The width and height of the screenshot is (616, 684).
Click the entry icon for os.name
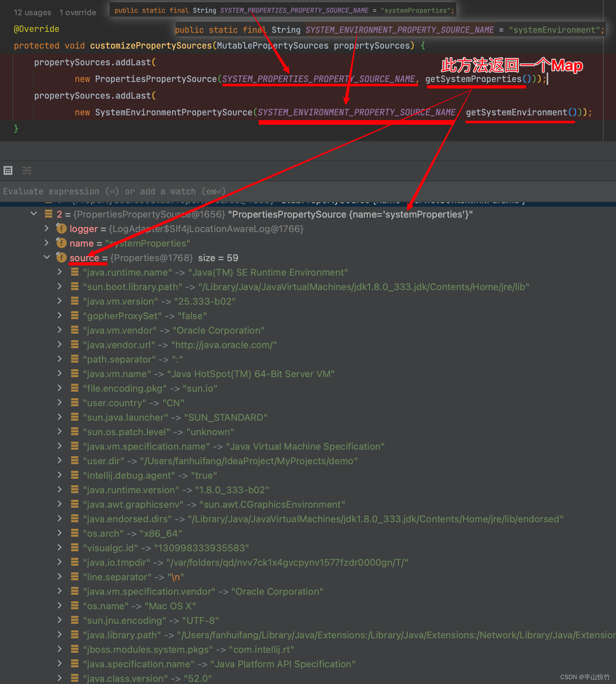click(75, 606)
